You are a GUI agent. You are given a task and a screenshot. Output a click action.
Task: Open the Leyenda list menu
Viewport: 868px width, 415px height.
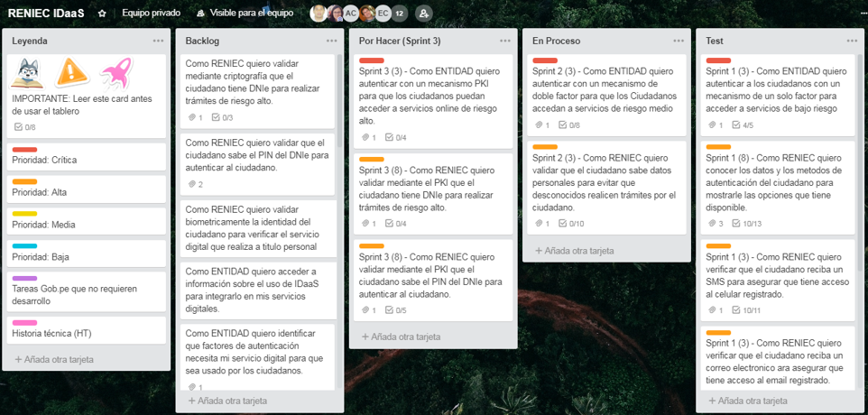tap(158, 41)
